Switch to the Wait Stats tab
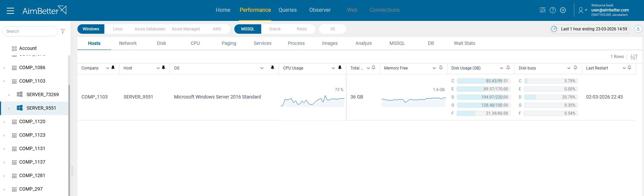 coord(464,43)
